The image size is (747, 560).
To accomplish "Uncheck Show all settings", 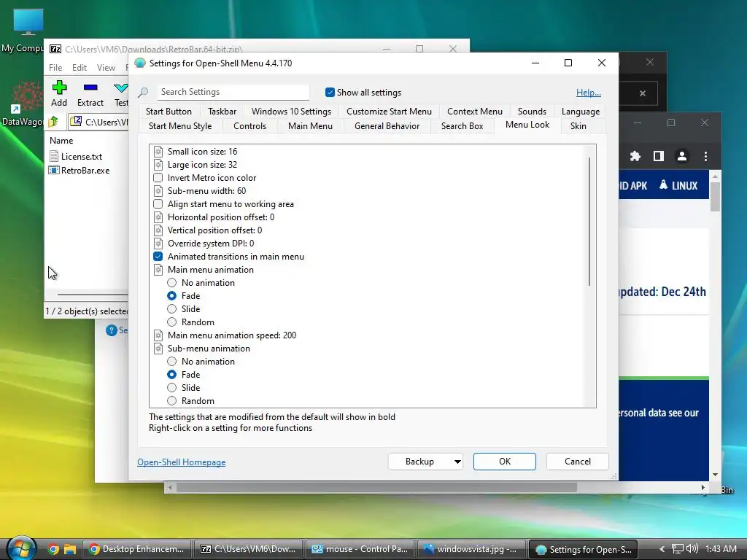I will pyautogui.click(x=330, y=93).
